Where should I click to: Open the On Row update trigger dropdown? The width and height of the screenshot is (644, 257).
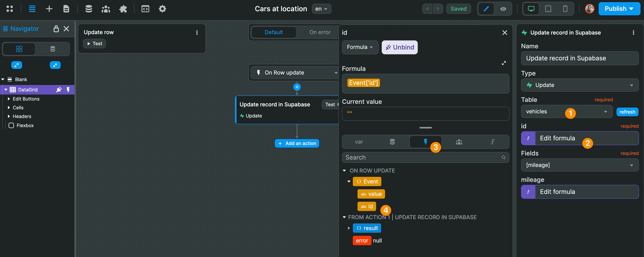tap(294, 73)
